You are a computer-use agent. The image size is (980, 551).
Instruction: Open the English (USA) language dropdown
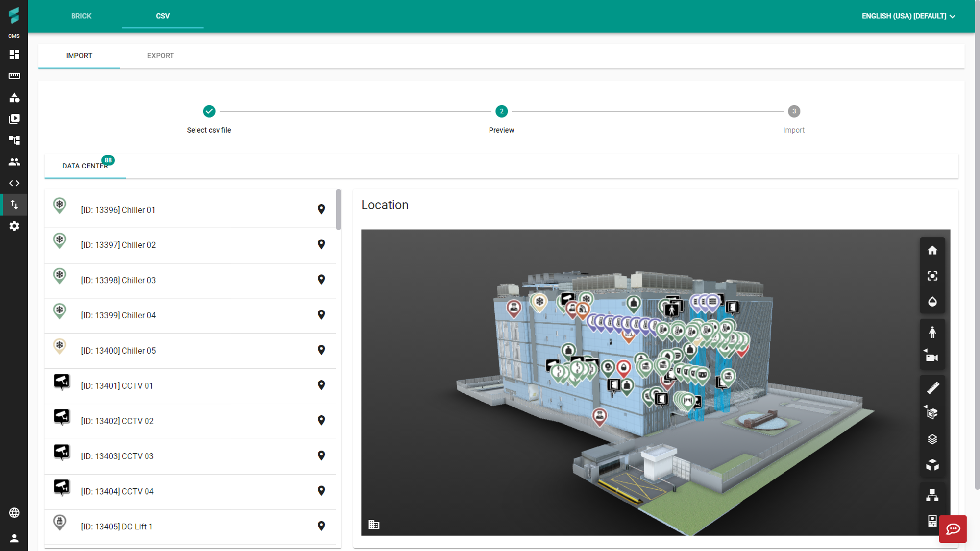[908, 16]
